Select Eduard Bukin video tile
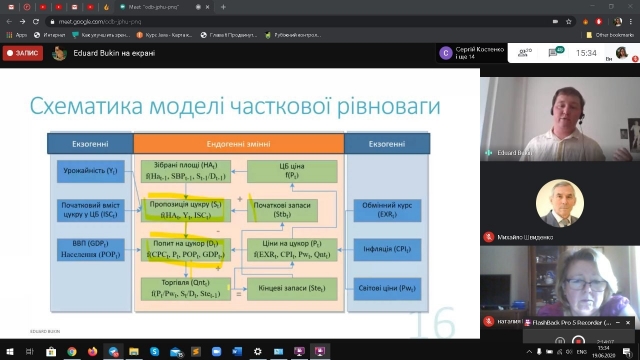This screenshot has height=360, width=640. coord(560,119)
